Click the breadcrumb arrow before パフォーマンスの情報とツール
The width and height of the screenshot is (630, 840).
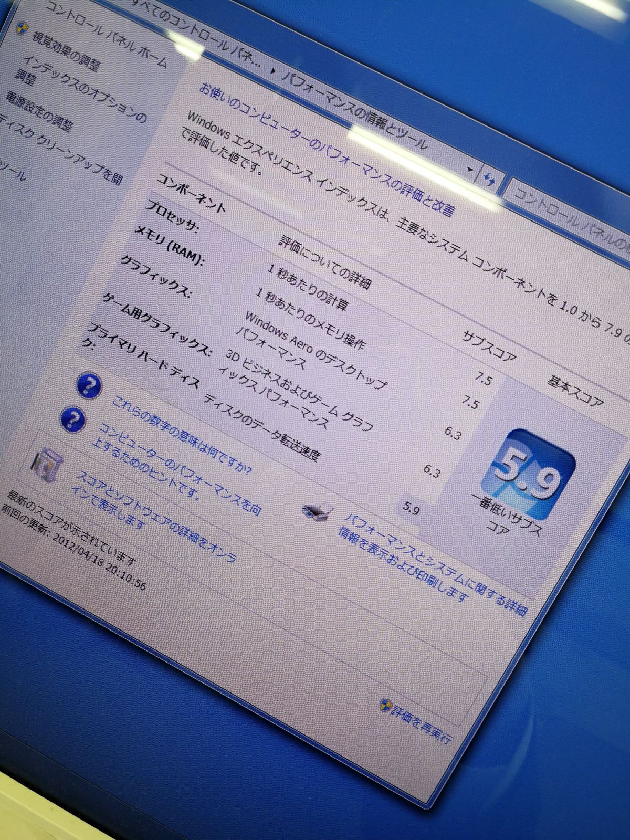click(x=272, y=71)
